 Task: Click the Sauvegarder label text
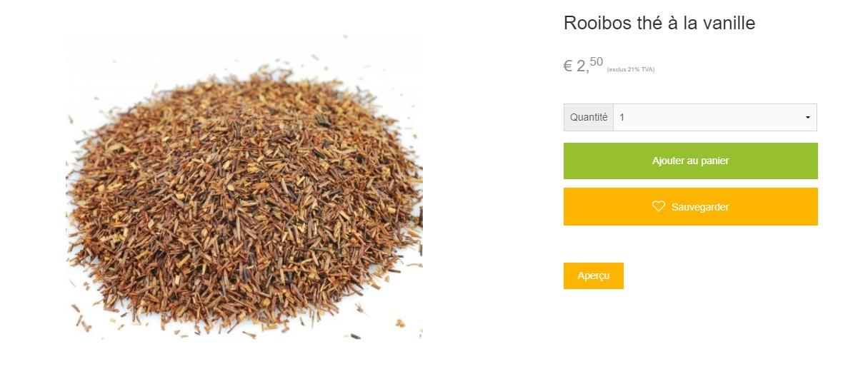pyautogui.click(x=700, y=207)
